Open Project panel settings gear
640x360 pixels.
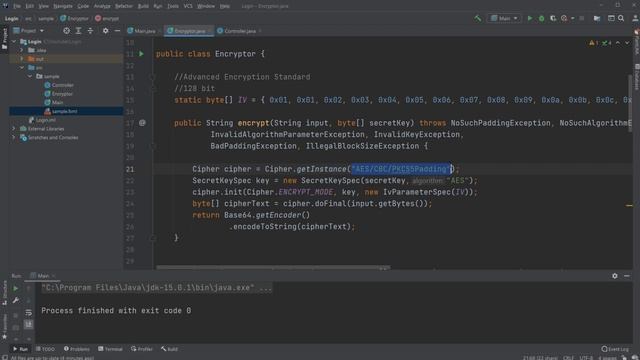[x=105, y=31]
